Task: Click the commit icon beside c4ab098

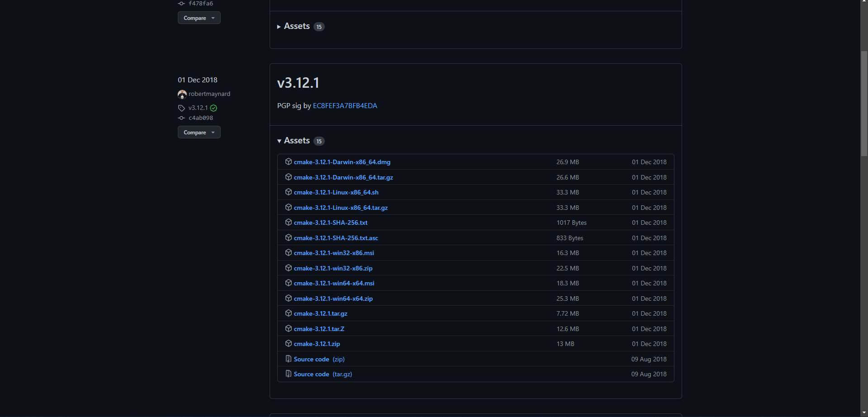Action: pos(181,118)
